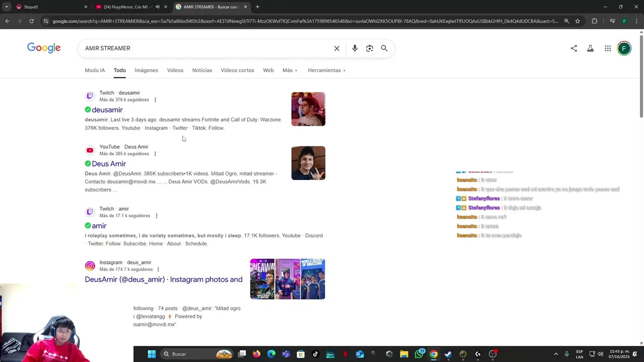Open three-dot options for the Instagram deus_amir result
The width and height of the screenshot is (644, 362).
pos(158,269)
